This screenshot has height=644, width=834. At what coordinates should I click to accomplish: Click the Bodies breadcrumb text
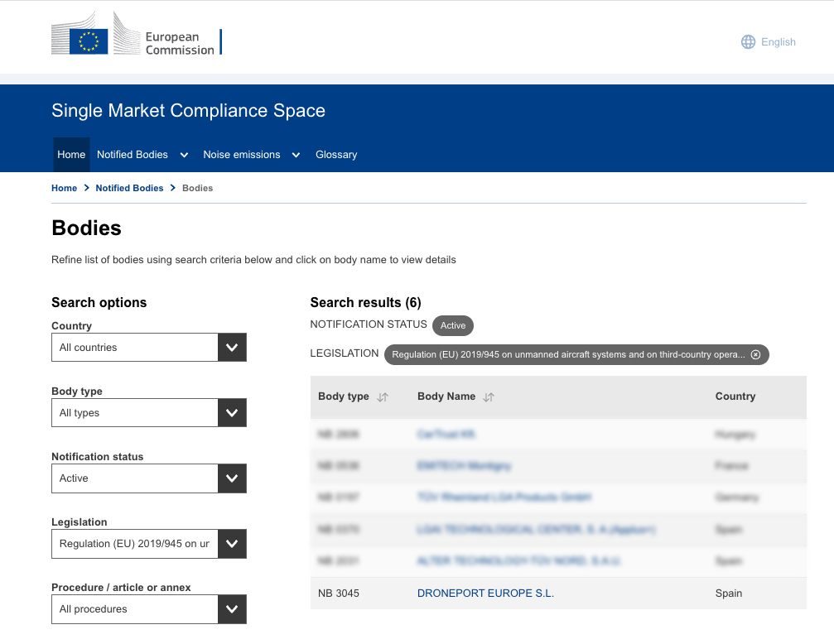tap(197, 188)
